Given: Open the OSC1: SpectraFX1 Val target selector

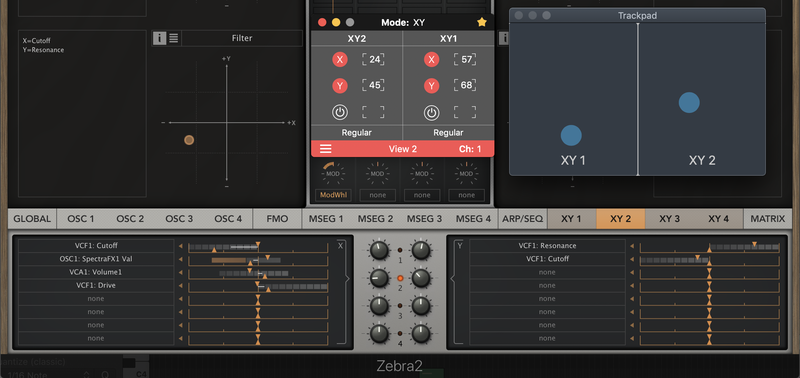Looking at the screenshot, I should (x=96, y=259).
